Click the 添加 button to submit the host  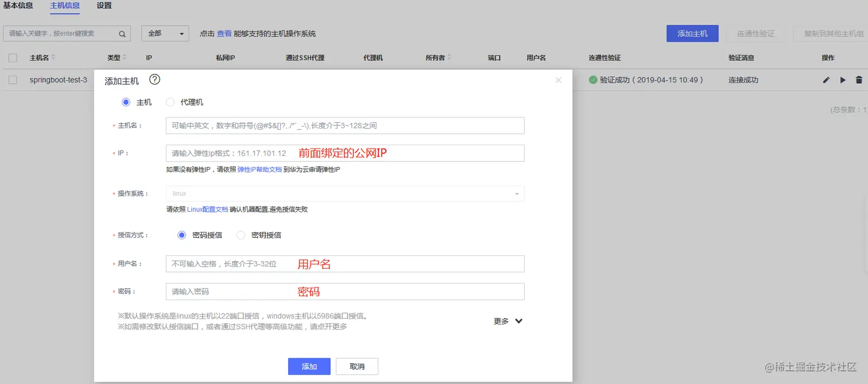[x=309, y=366]
